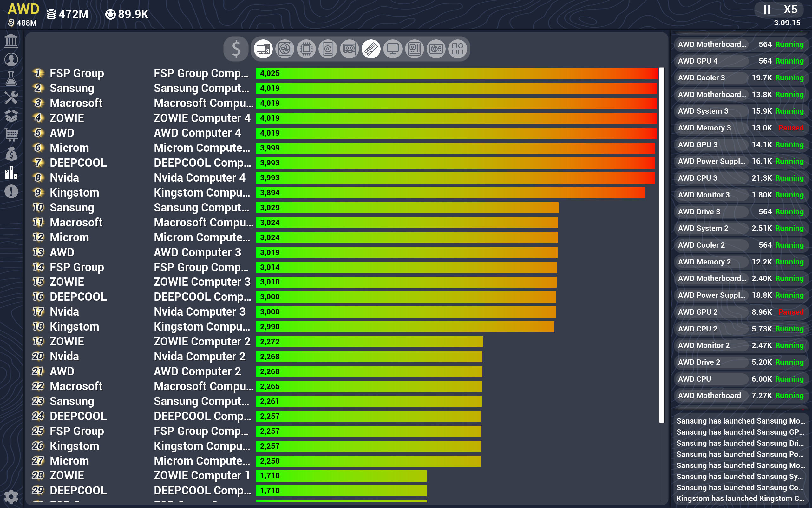Open the person profile icon in sidebar
Image resolution: width=812 pixels, height=508 pixels.
pyautogui.click(x=11, y=59)
